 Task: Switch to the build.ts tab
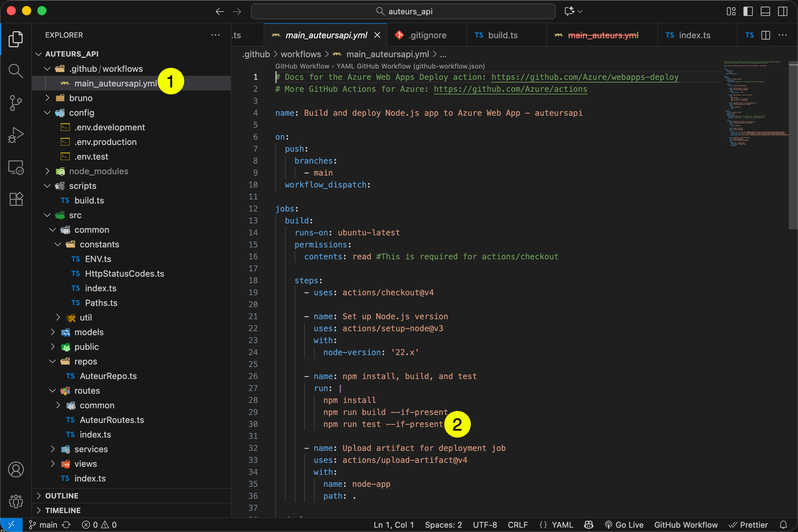pos(503,35)
